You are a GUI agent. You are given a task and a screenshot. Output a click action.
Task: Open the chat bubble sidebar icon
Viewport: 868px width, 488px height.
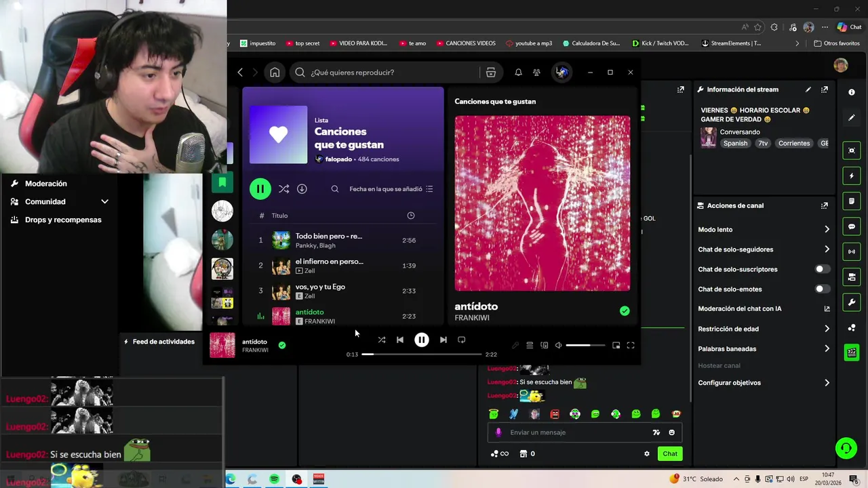coord(852,226)
